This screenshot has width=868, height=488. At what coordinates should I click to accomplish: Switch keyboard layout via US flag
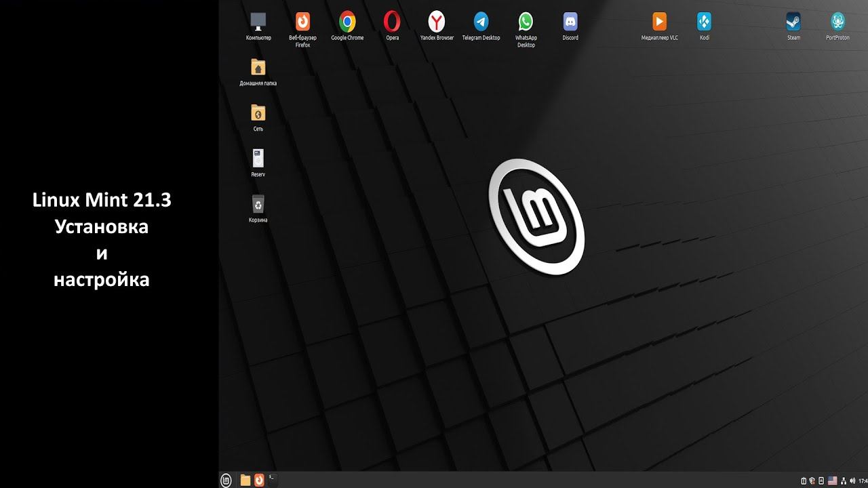point(832,481)
